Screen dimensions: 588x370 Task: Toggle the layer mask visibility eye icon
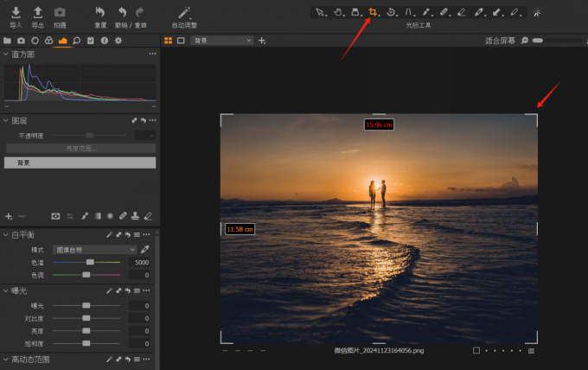point(55,216)
